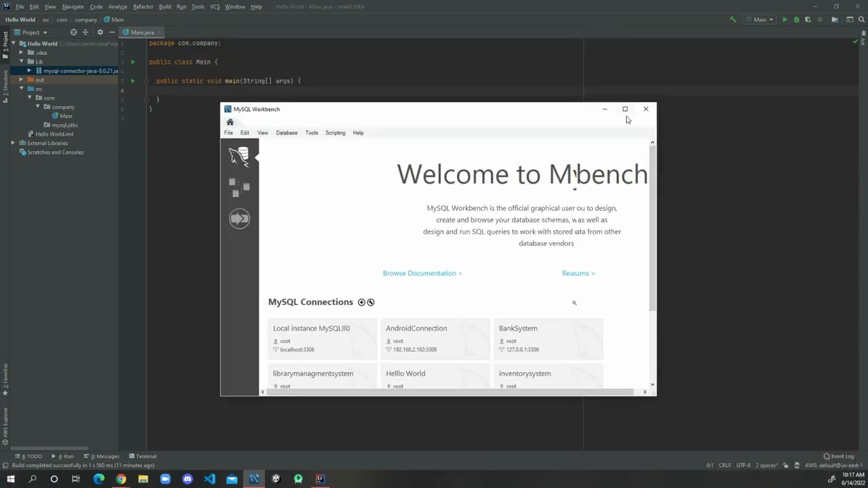Open the IntelliJ Refactor menu
Viewport: 868px width, 488px height.
[143, 7]
